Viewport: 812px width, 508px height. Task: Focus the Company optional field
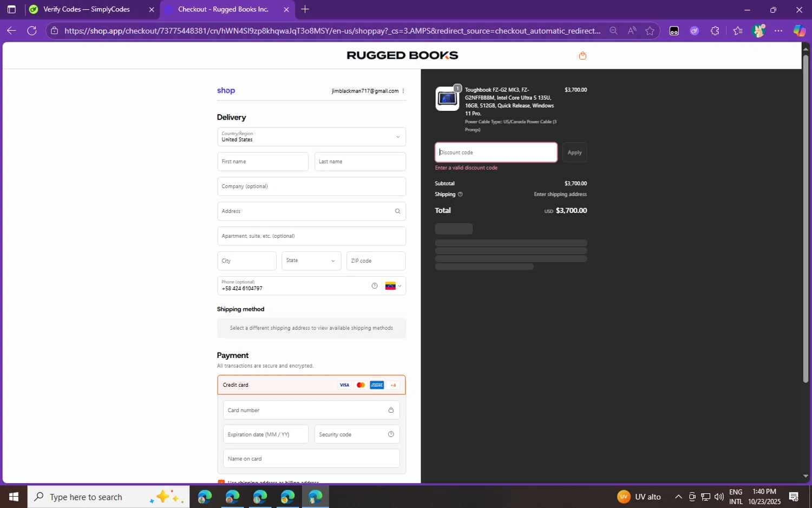311,186
